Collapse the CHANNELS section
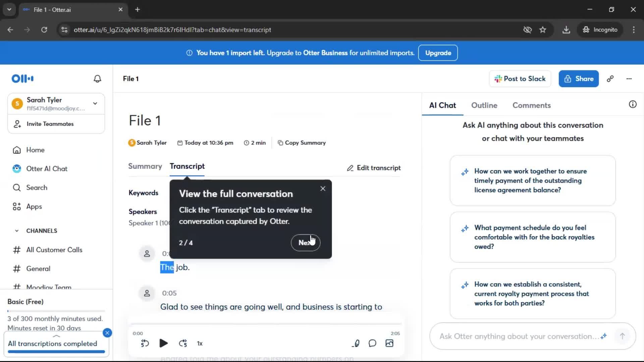644x362 pixels. coord(17,231)
